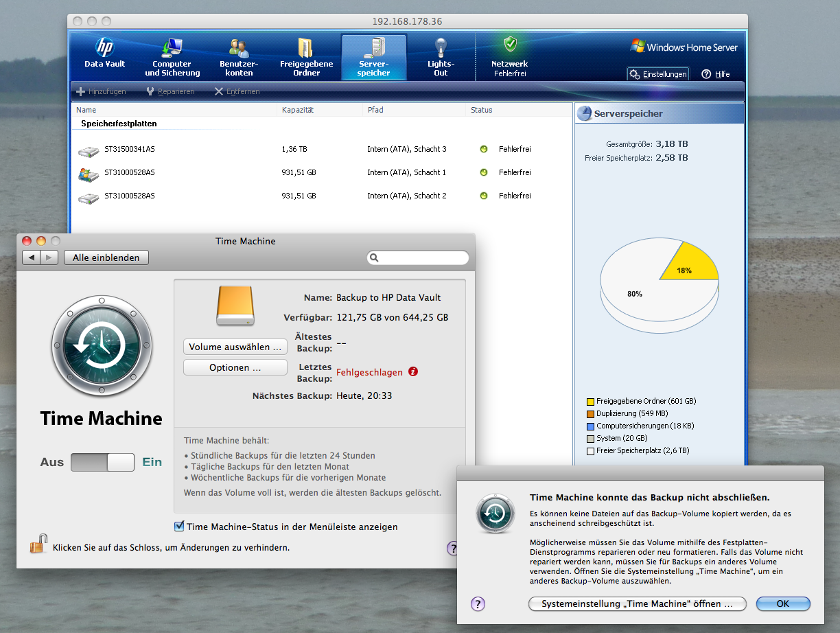Viewport: 840px width, 633px height.
Task: Open help in Time Machine preferences window
Action: (x=453, y=548)
